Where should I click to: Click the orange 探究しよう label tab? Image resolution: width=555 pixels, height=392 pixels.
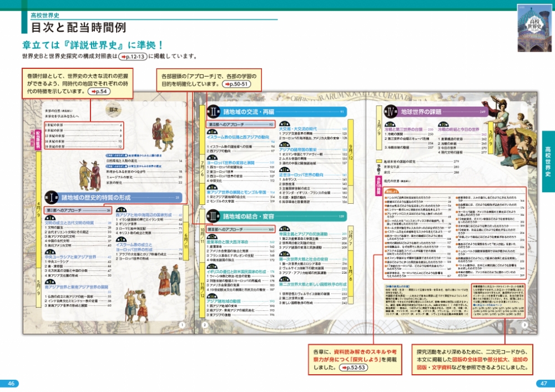pyautogui.click(x=392, y=192)
